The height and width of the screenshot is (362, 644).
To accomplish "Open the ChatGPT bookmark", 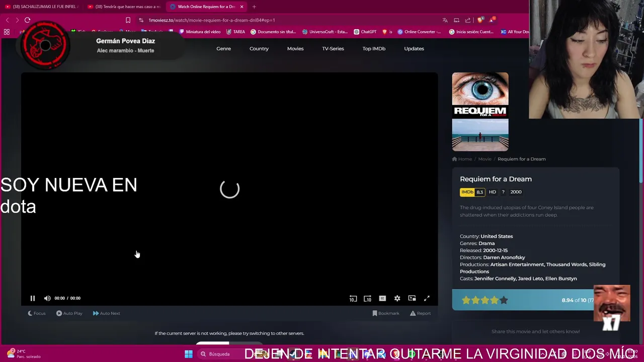I will 365,32.
